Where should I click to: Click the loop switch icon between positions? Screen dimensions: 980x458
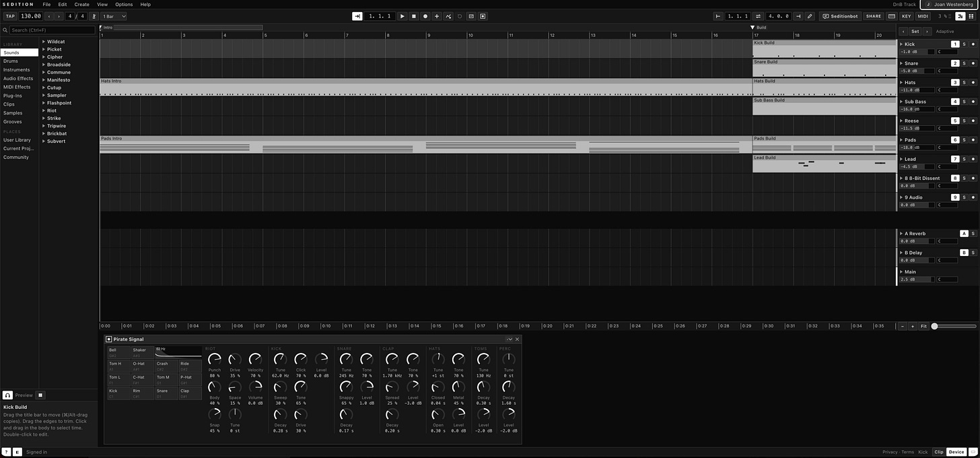tap(759, 16)
